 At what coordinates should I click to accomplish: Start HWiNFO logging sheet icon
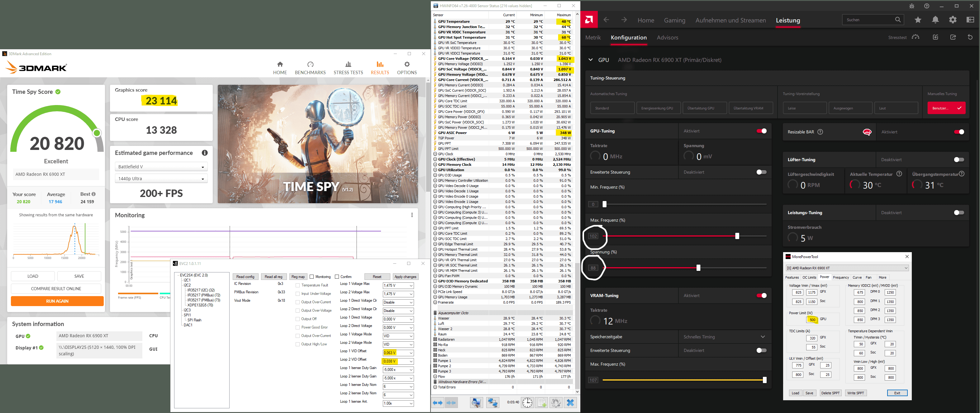coord(542,402)
